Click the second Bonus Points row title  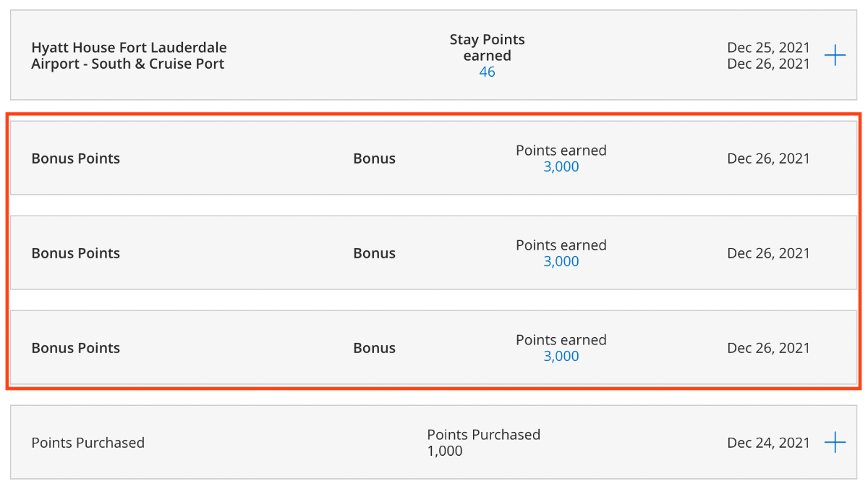pyautogui.click(x=76, y=253)
